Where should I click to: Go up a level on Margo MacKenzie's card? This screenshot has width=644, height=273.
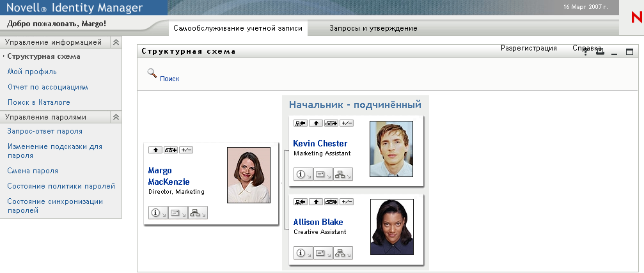coord(155,150)
